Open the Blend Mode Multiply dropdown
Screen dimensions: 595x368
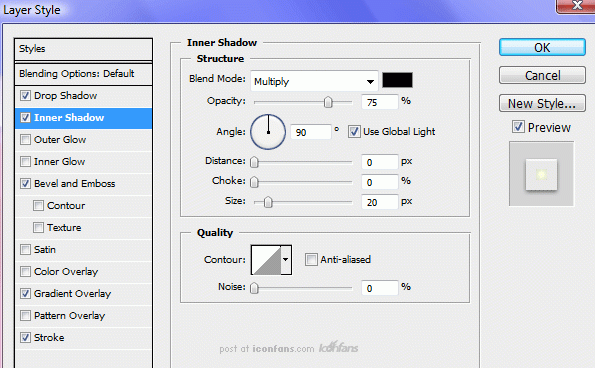[314, 81]
